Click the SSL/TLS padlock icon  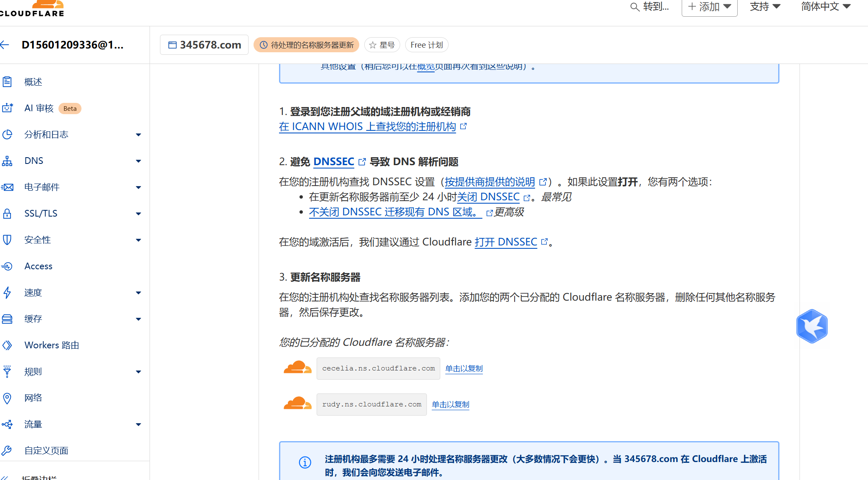click(7, 214)
